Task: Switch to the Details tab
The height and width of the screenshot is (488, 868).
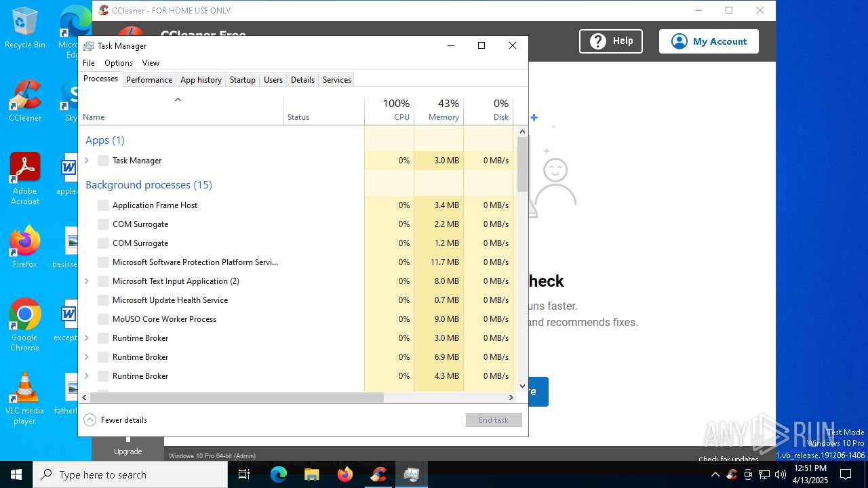Action: 302,80
